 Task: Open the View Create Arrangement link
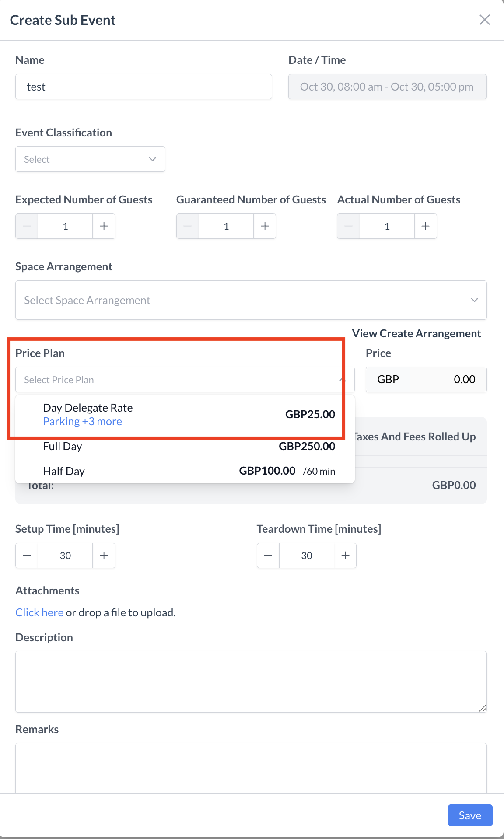coord(416,333)
